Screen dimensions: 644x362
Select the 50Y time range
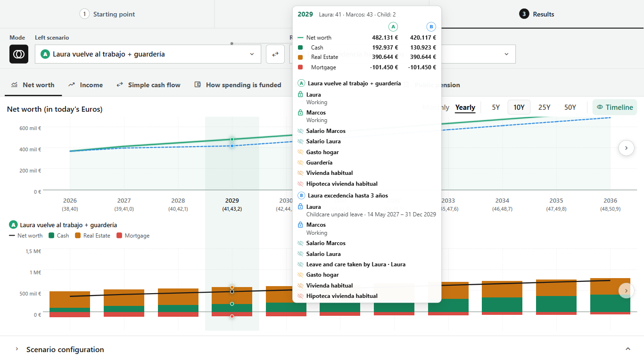point(570,107)
